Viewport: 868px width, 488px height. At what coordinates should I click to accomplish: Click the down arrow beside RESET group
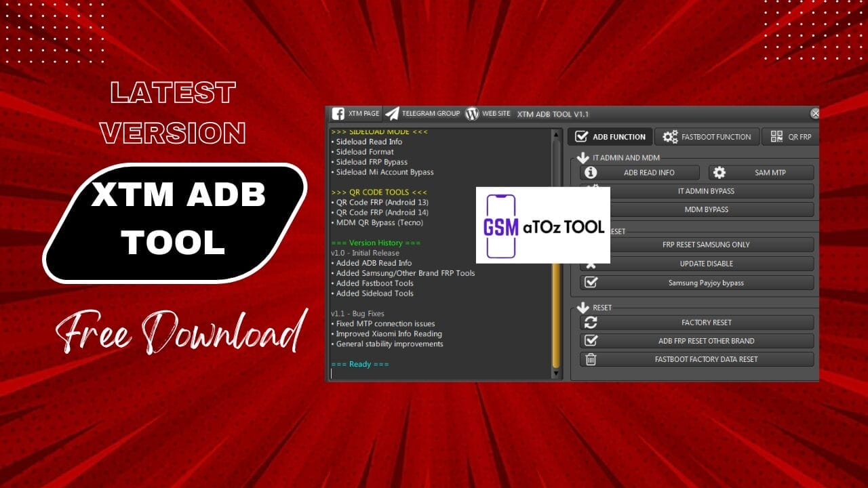(x=583, y=308)
